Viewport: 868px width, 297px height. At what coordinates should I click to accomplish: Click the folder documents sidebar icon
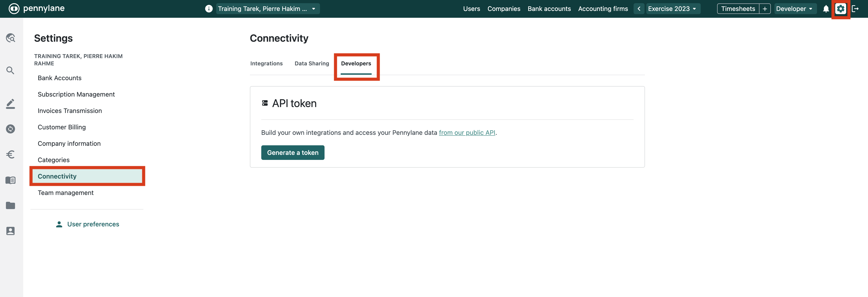click(10, 205)
